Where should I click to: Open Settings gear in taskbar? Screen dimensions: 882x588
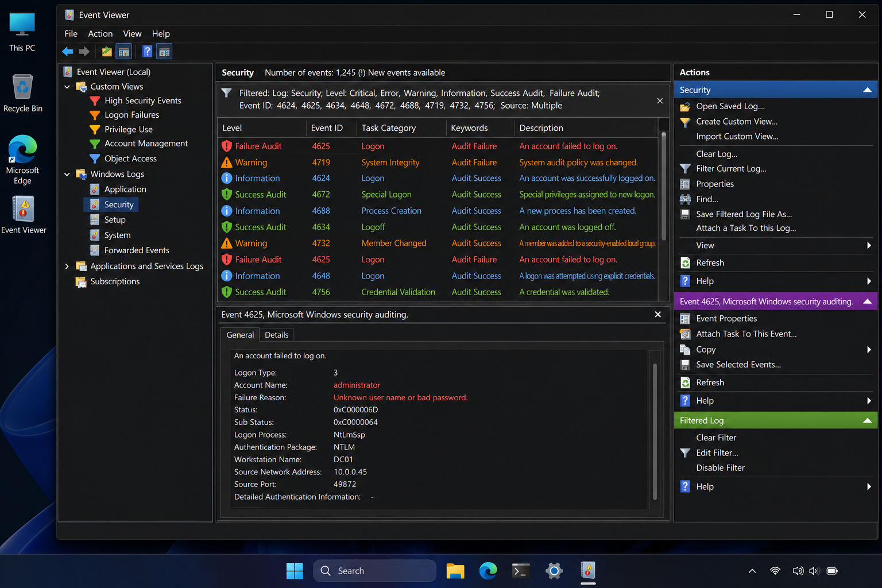tap(554, 571)
